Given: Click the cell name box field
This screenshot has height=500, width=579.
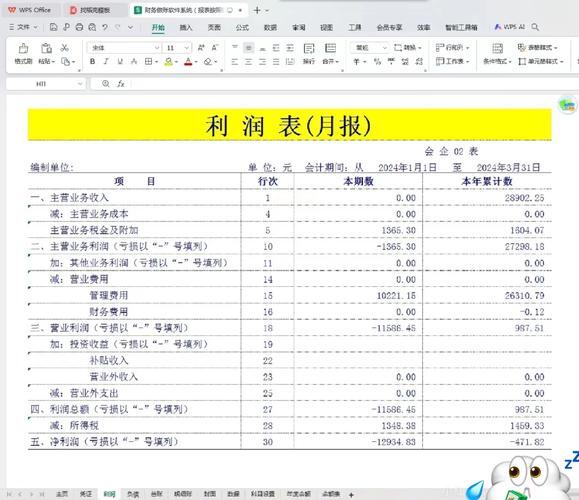Looking at the screenshot, I should pyautogui.click(x=45, y=84).
